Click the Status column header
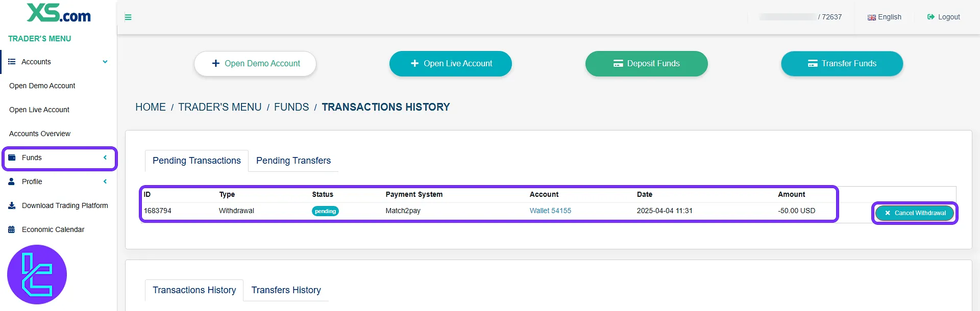Viewport: 980px width, 311px height. point(323,194)
